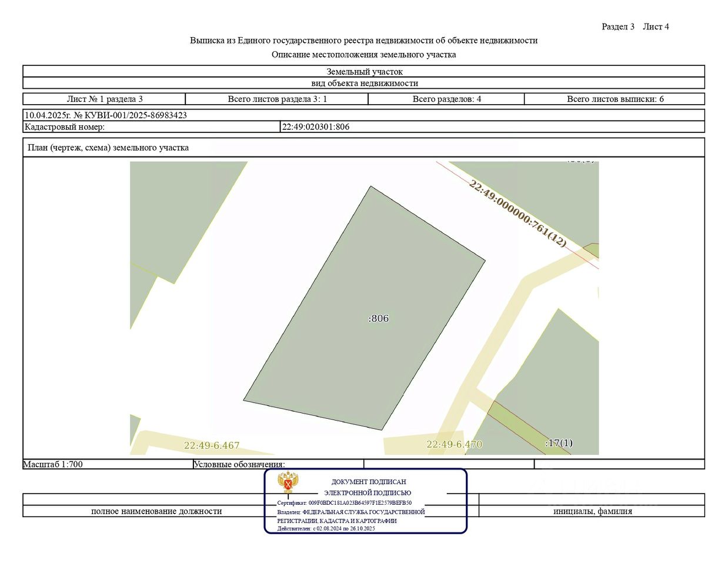Click the parcel plan map image
Image resolution: width=728 pixels, height=563 pixels.
(x=364, y=308)
